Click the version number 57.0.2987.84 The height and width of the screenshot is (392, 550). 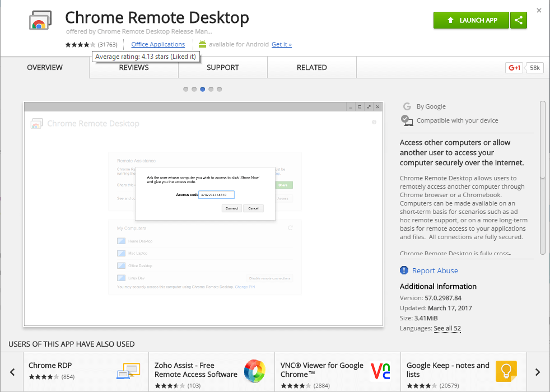[443, 298]
